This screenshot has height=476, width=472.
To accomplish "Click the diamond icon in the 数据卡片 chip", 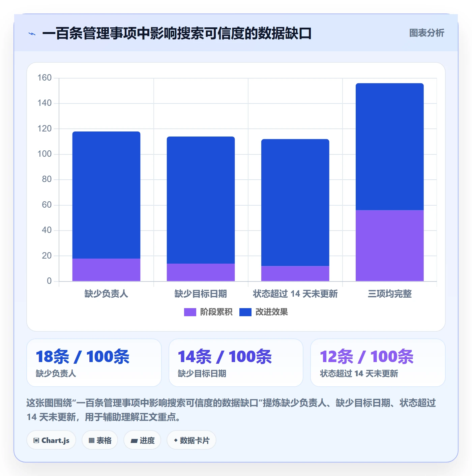I will [x=176, y=440].
